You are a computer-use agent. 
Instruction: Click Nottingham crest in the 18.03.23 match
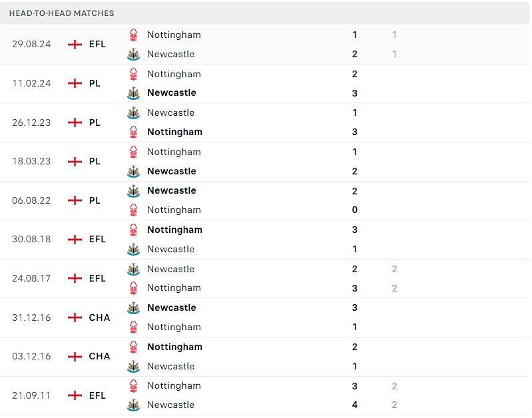coord(134,152)
